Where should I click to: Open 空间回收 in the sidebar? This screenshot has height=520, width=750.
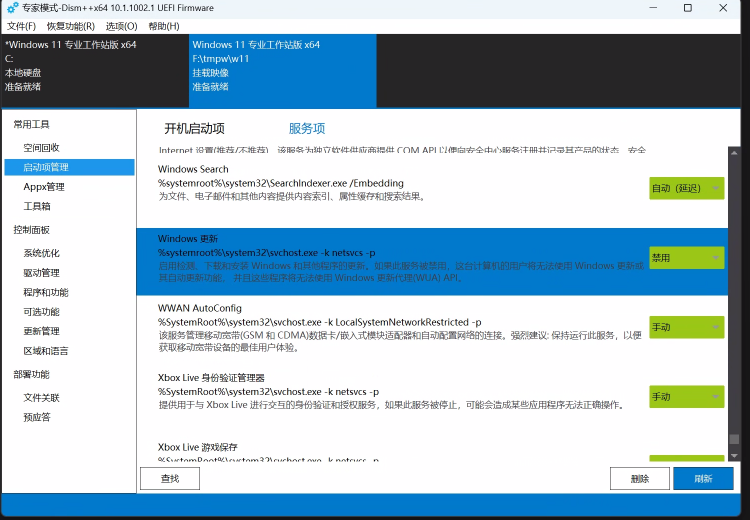tap(42, 148)
